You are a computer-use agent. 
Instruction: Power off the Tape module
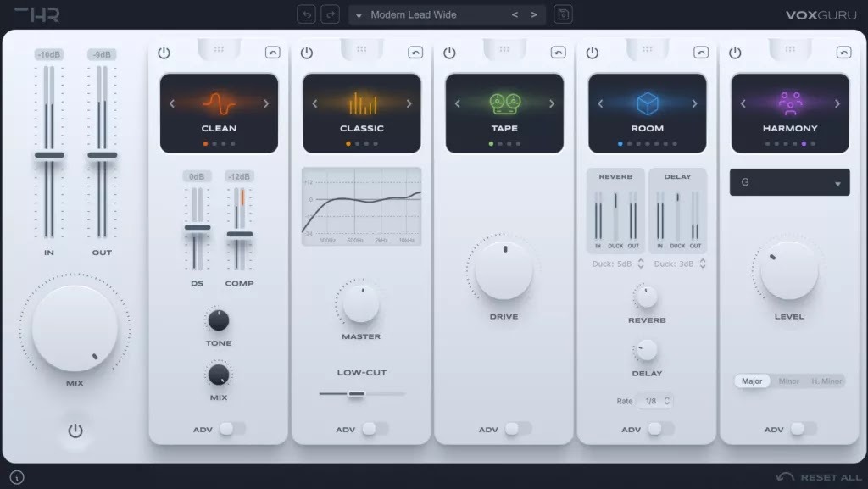point(448,51)
